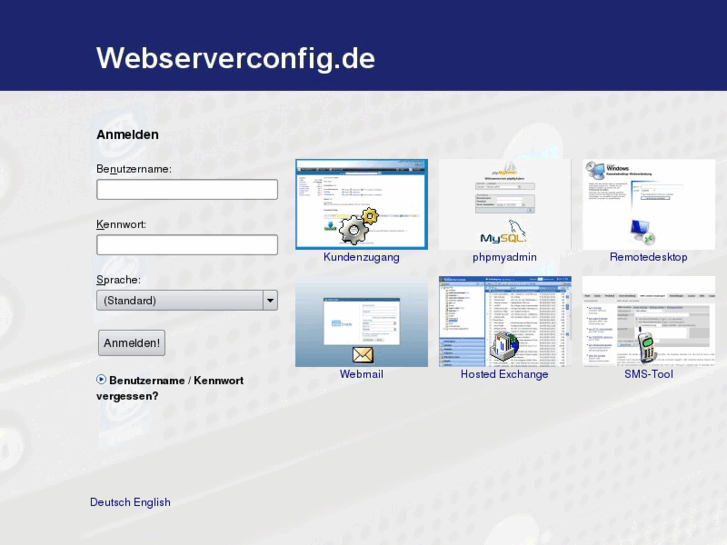The image size is (727, 545).
Task: Click the arrow icon beside forgotten password
Action: point(101,379)
